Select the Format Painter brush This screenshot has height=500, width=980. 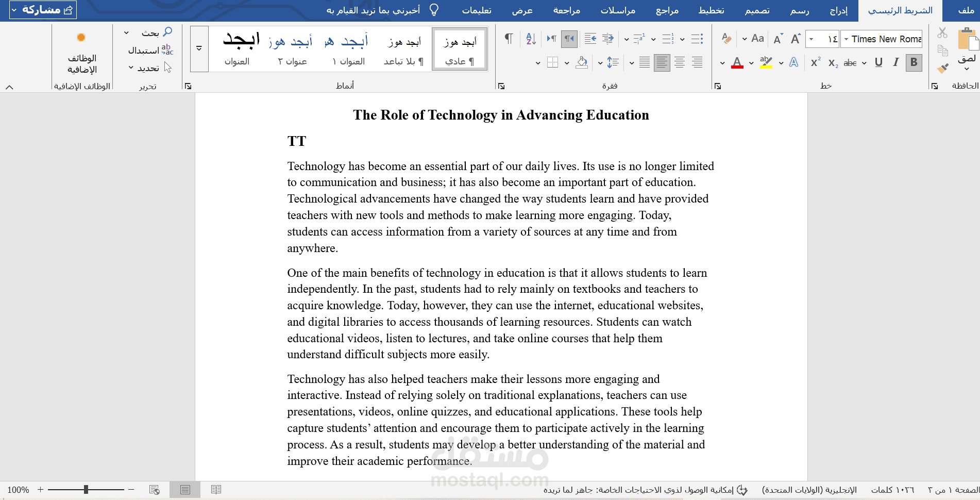(942, 68)
